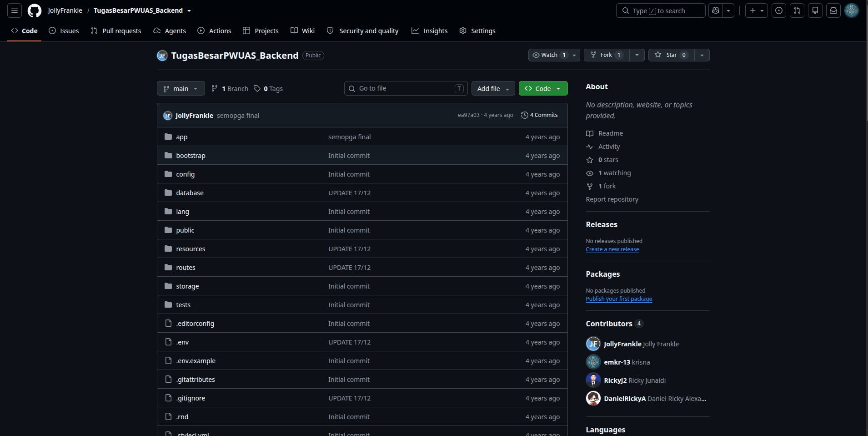Click the book icon next to Readme
This screenshot has width=868, height=436.
pos(590,133)
